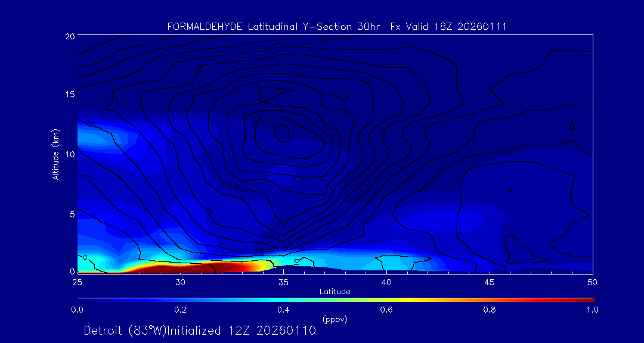This screenshot has height=343, width=644.
Task: Click the 'Detroit (83°W)' location text
Action: (125, 330)
